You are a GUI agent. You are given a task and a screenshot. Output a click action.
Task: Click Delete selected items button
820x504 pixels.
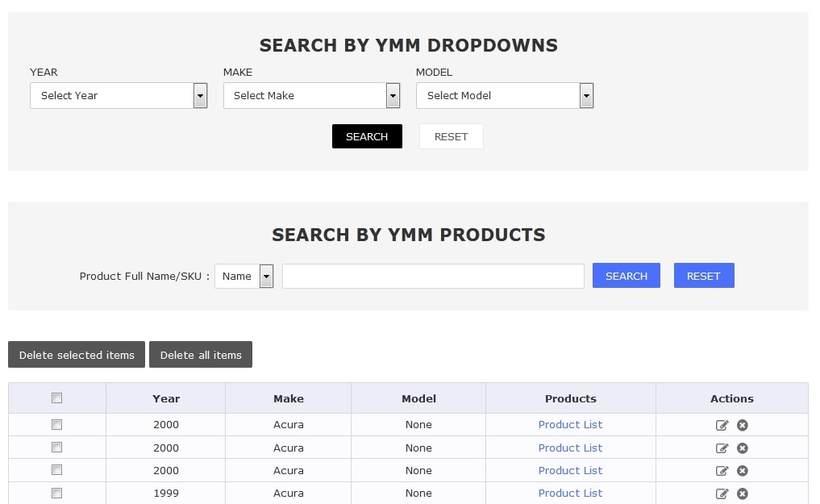pos(77,355)
